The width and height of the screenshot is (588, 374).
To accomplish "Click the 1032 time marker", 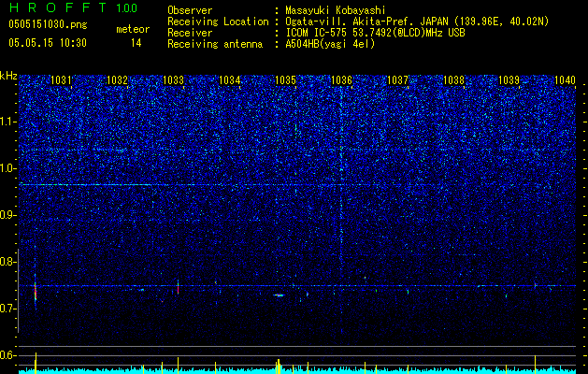I will pos(117,79).
